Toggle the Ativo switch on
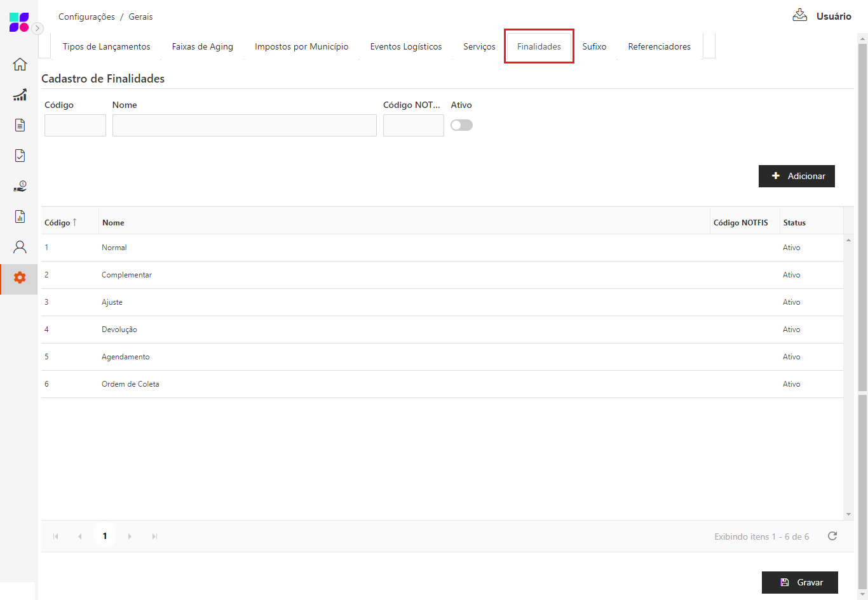868x600 pixels. (x=461, y=125)
